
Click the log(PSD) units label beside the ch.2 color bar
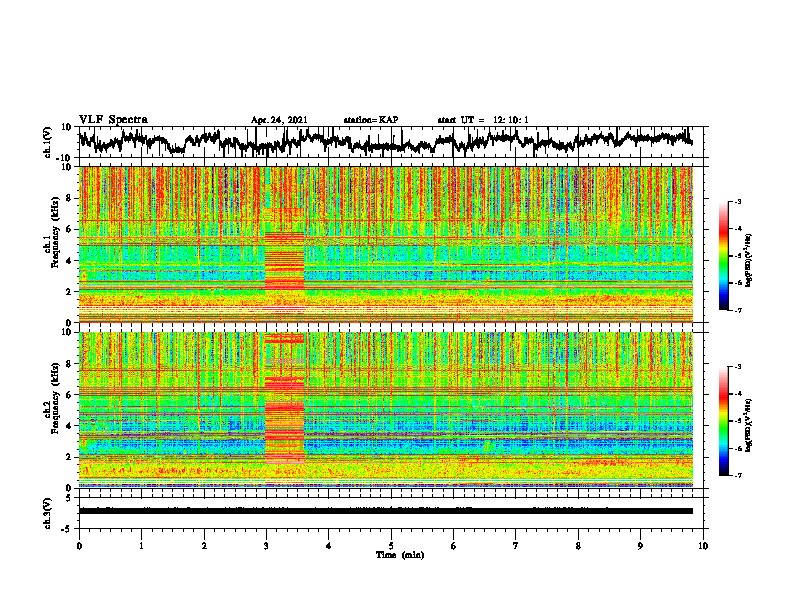tap(749, 426)
